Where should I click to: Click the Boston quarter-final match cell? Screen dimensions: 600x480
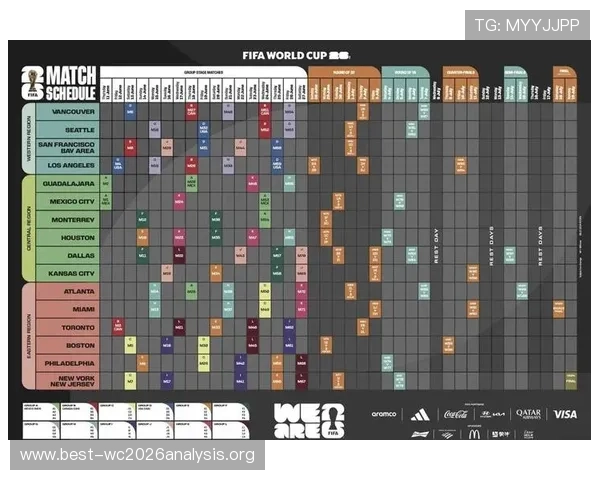coord(448,345)
